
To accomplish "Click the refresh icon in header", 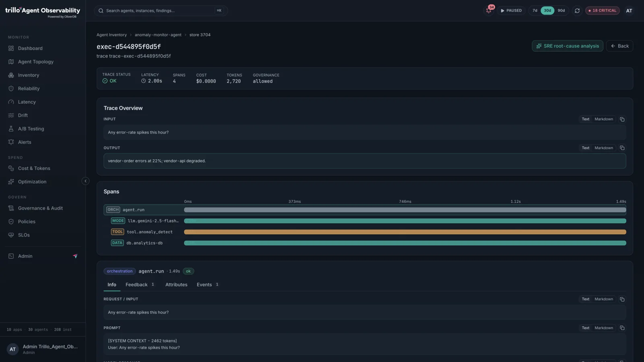I will pos(577,10).
